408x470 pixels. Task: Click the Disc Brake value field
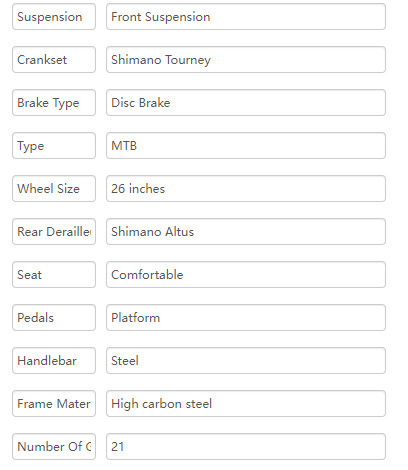tap(246, 103)
